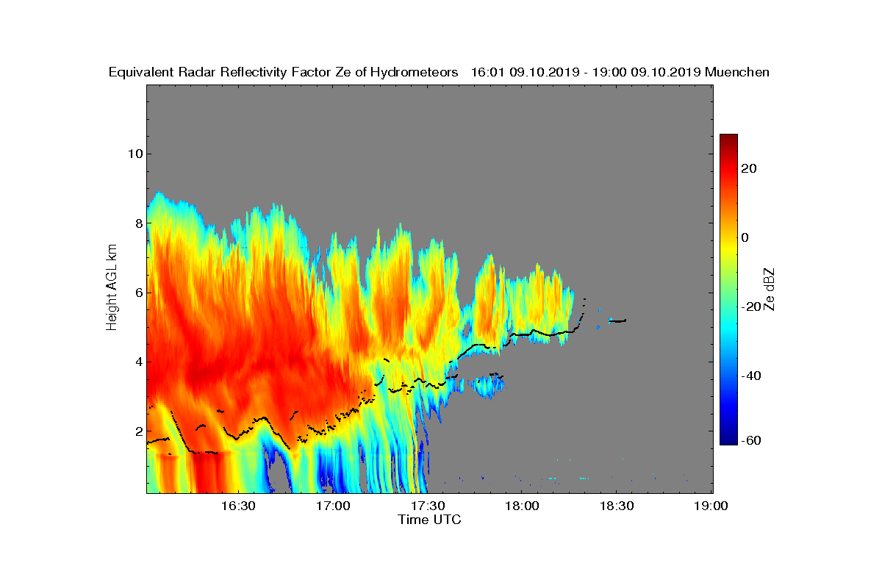Click the 16:30 time tick label
The height and width of the screenshot is (588, 882).
pos(238,506)
